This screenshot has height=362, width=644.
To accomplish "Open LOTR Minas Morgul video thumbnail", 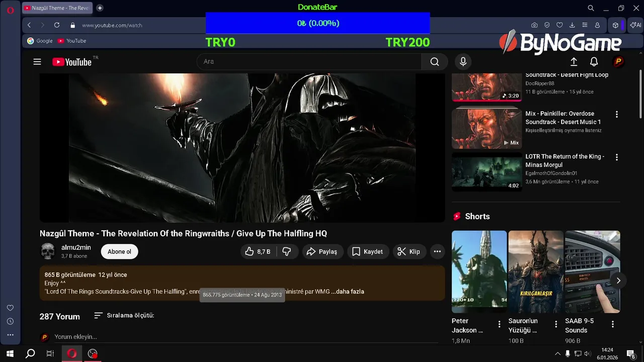I will point(487,171).
